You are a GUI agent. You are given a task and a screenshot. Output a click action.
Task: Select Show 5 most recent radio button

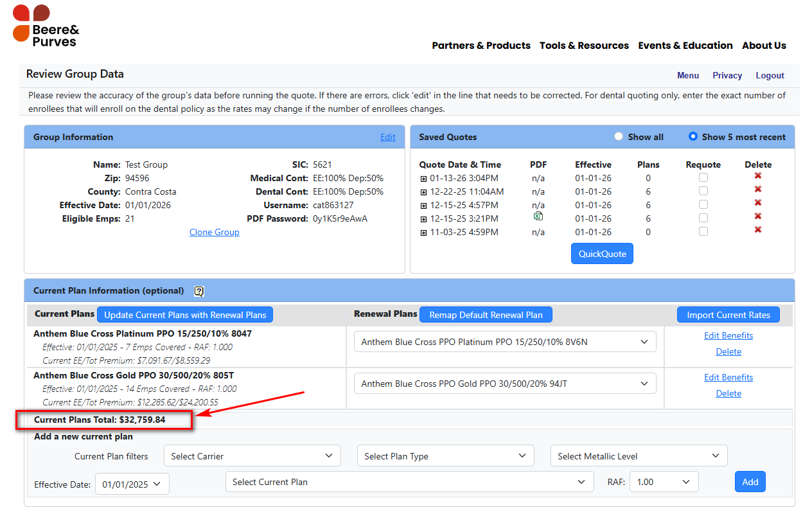(693, 136)
